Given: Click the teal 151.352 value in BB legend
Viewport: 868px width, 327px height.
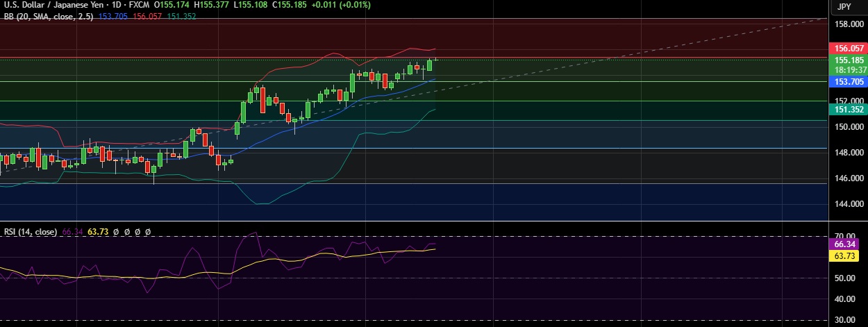Looking at the screenshot, I should [181, 16].
